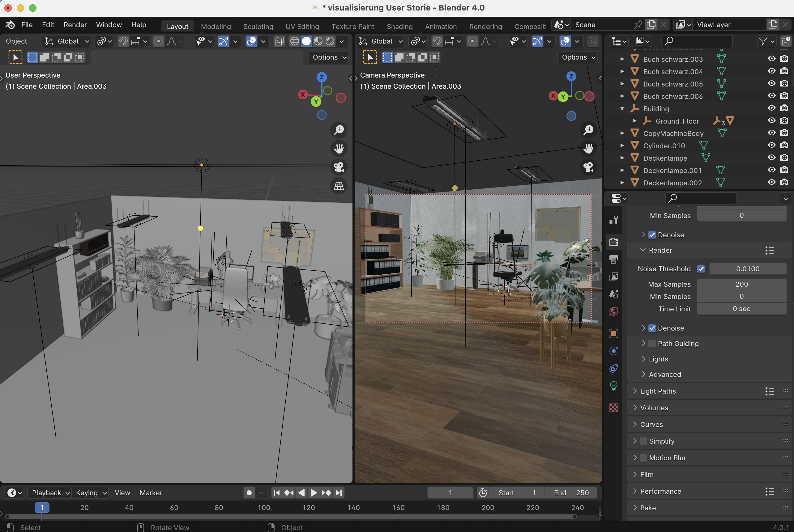The height and width of the screenshot is (532, 794).
Task: Open the Object properties orange square tab
Action: [613, 334]
